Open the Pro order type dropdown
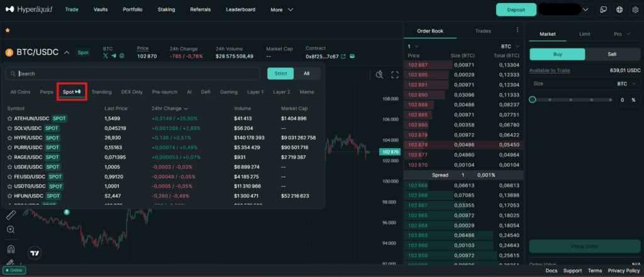This screenshot has width=644, height=277. tap(621, 34)
